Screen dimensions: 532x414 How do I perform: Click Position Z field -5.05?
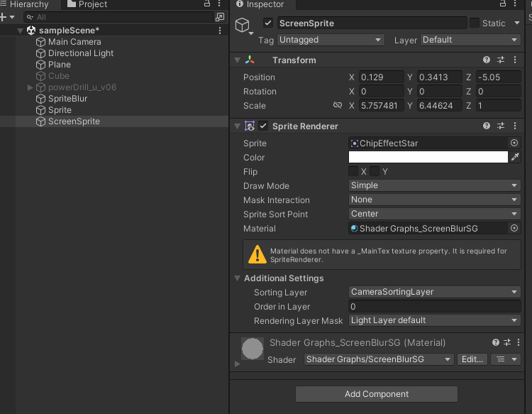[x=499, y=77]
